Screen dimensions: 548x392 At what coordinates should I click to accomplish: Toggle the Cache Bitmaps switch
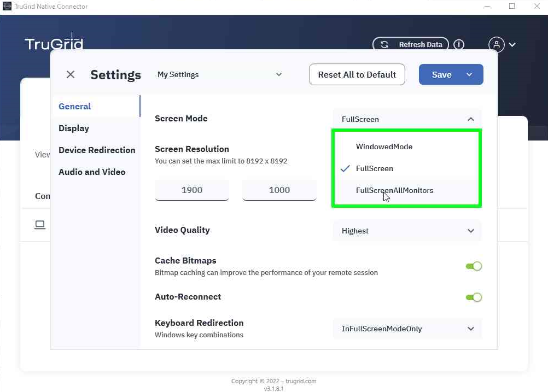pyautogui.click(x=474, y=267)
